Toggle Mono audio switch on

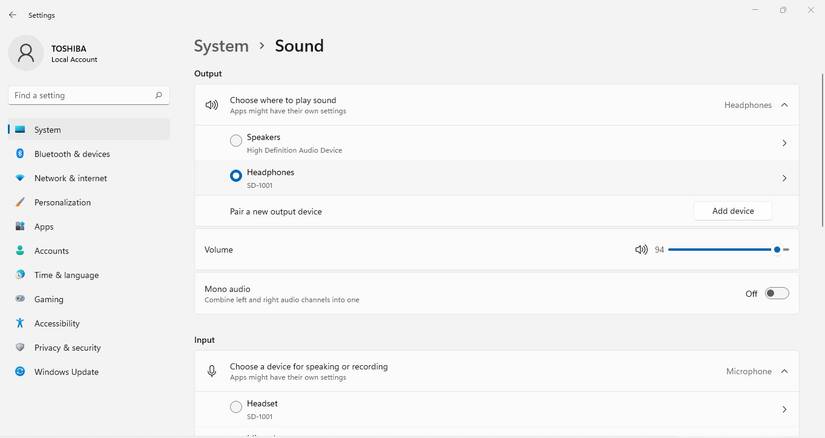click(777, 293)
